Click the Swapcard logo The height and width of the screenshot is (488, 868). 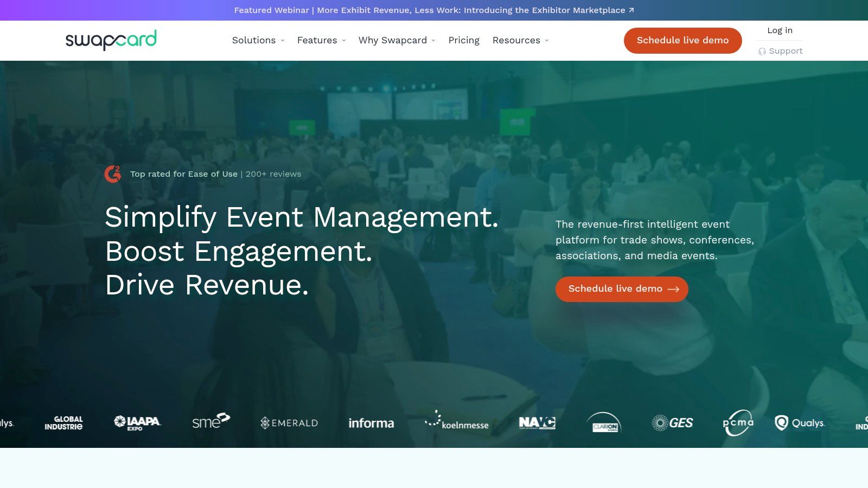(x=111, y=40)
